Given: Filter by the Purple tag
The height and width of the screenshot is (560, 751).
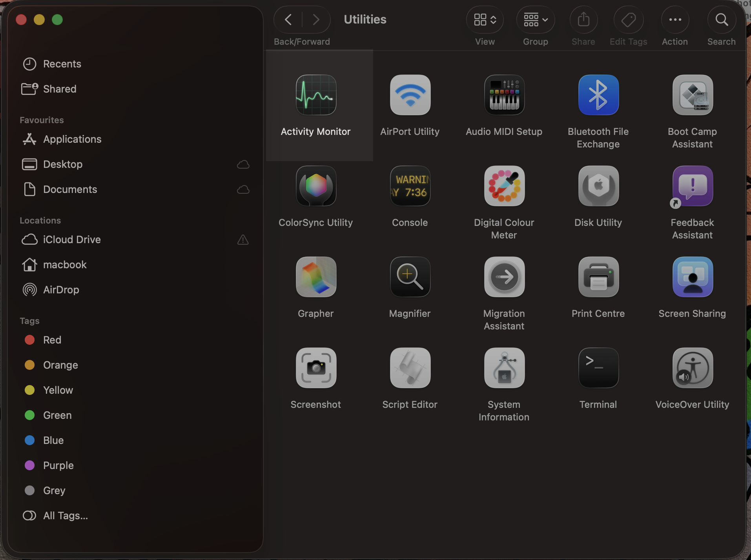Looking at the screenshot, I should (x=58, y=465).
